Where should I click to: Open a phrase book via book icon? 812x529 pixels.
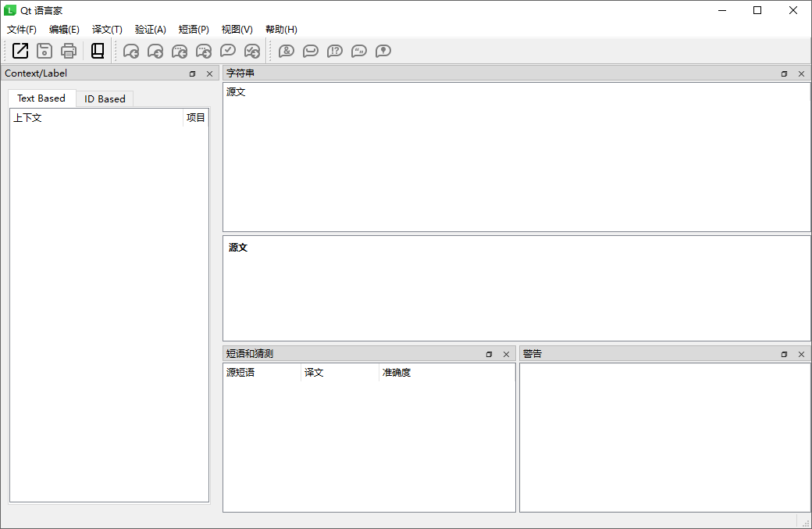tap(98, 51)
